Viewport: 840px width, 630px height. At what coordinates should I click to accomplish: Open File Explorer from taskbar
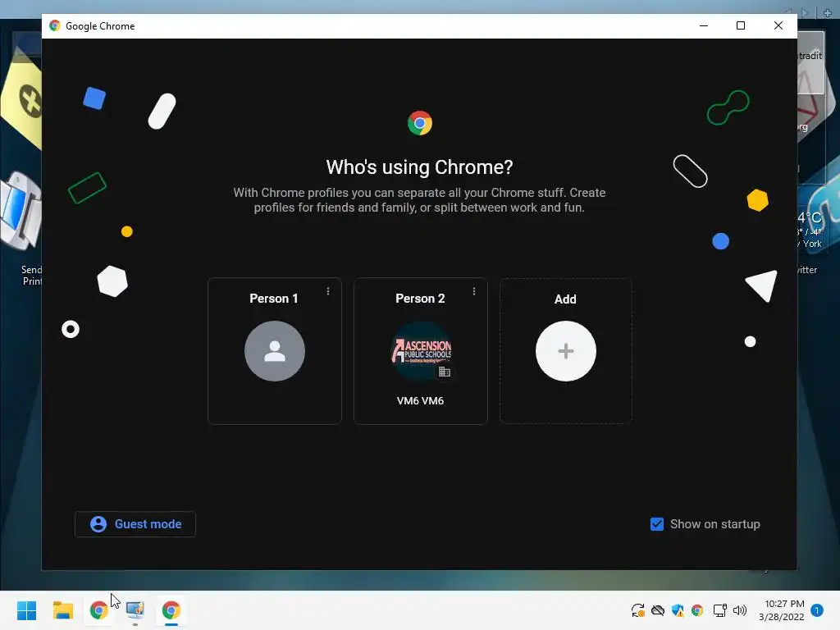(x=62, y=610)
